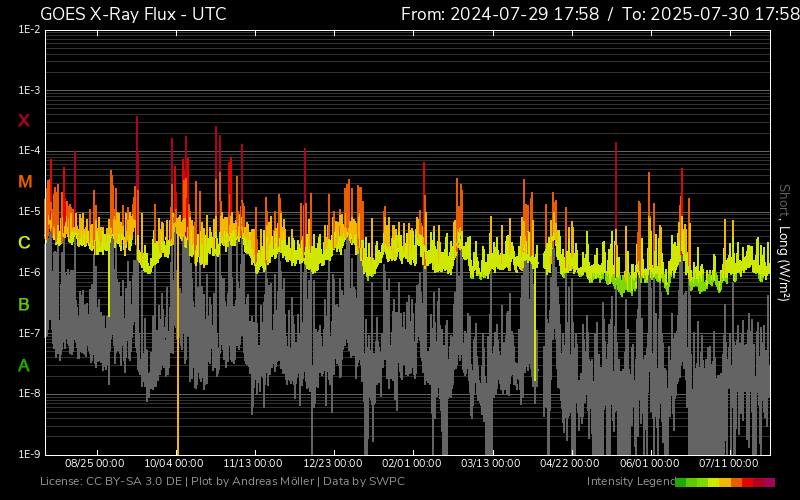Click the '03/13 00:00' x-axis date
800x500 pixels.
tap(491, 463)
